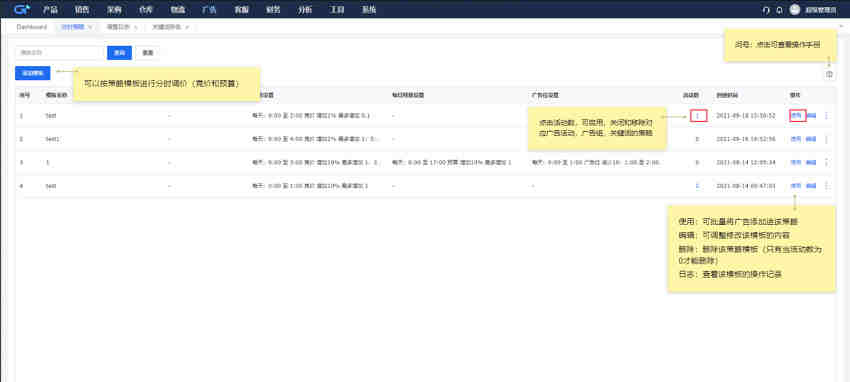Click the 序号 column header
This screenshot has width=850, height=382.
coord(25,95)
